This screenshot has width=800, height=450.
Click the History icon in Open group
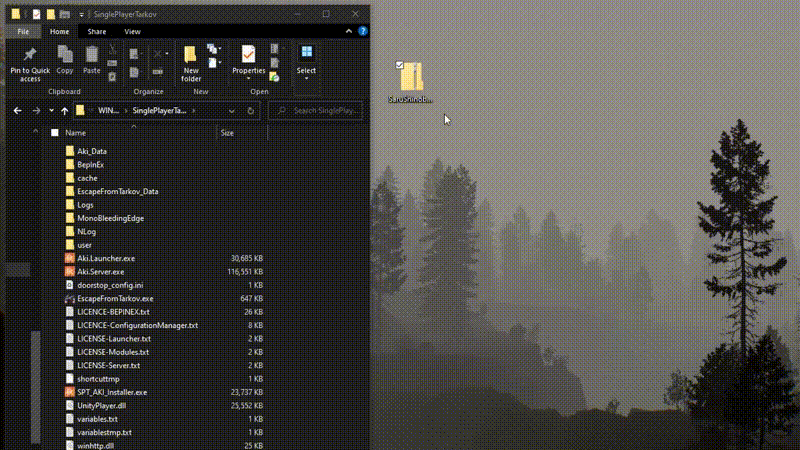point(274,77)
